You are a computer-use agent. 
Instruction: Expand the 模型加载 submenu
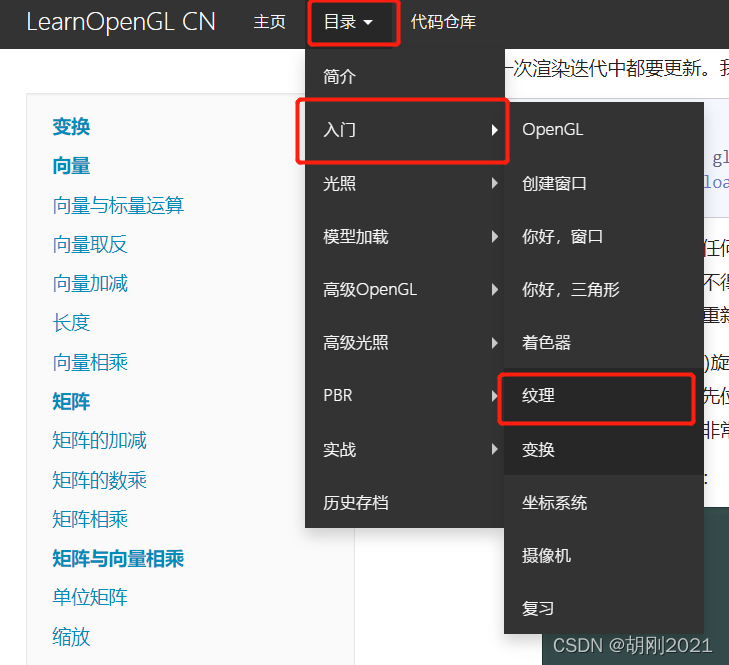(404, 237)
